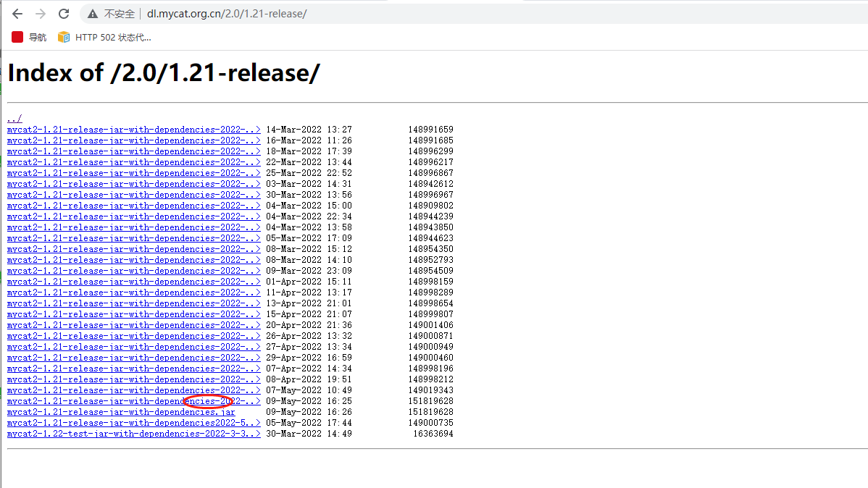
Task: Open the red 导航 bookmark
Action: 29,37
